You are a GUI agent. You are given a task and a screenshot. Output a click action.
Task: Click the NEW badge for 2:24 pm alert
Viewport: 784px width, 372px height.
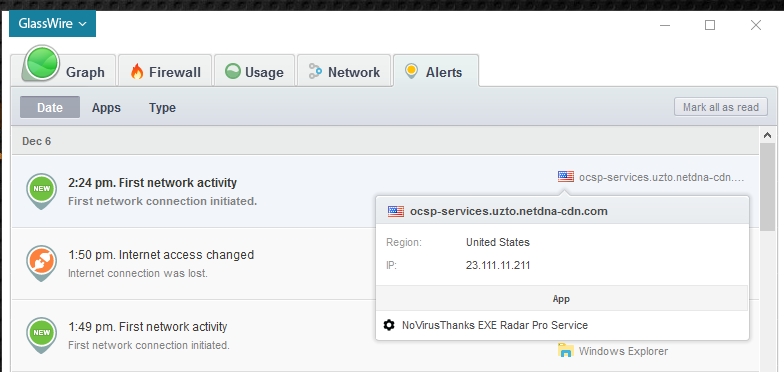[x=42, y=190]
